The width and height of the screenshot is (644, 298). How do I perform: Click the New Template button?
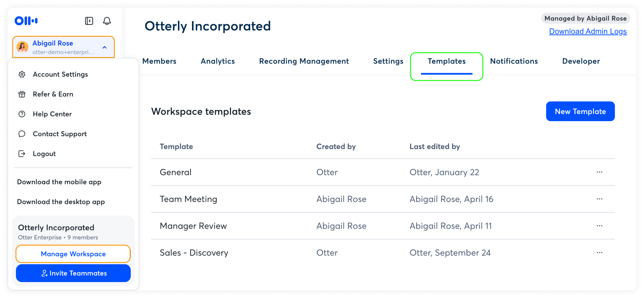pos(580,111)
